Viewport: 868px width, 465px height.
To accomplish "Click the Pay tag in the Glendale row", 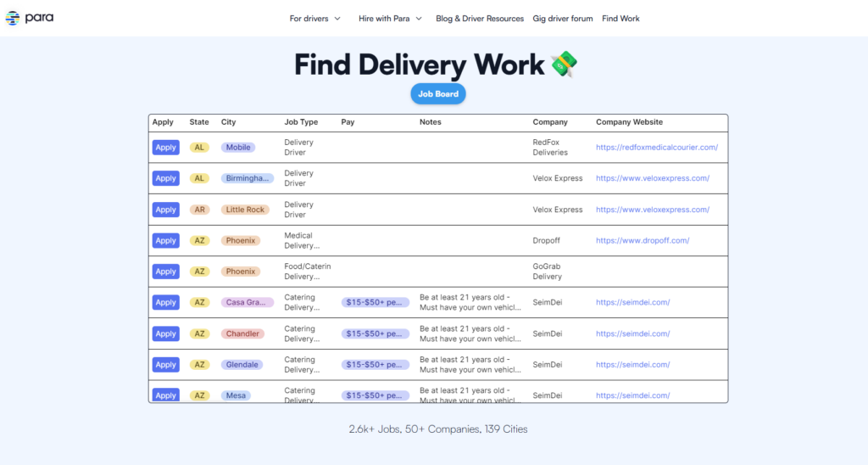I will coord(375,365).
